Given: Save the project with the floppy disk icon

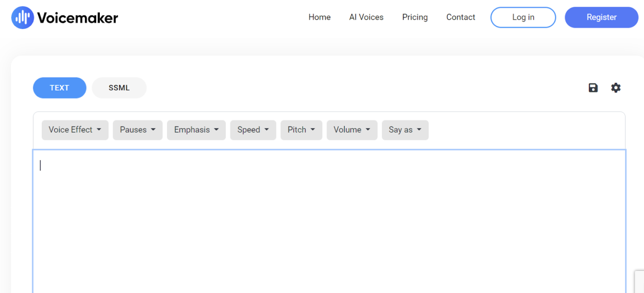Looking at the screenshot, I should point(593,88).
